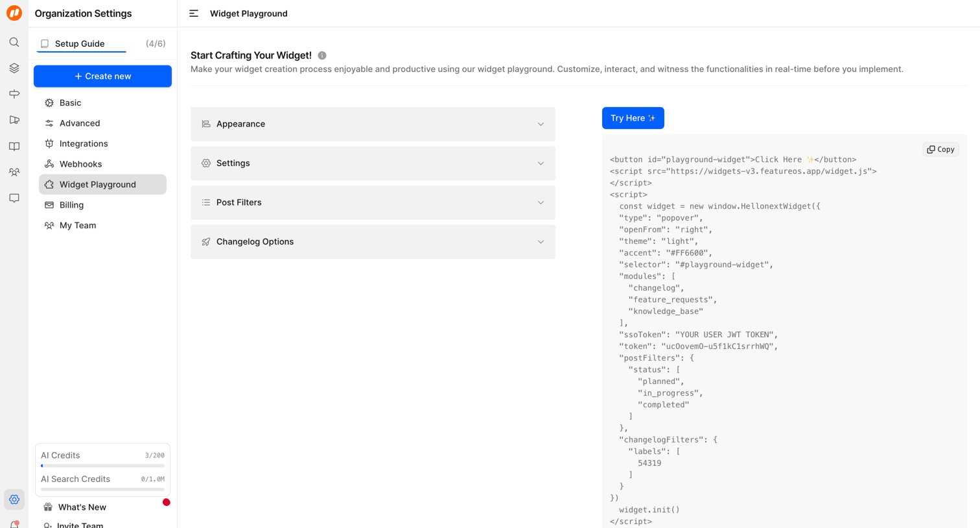Click the "Start Crafting Your Widget!" heading

251,56
